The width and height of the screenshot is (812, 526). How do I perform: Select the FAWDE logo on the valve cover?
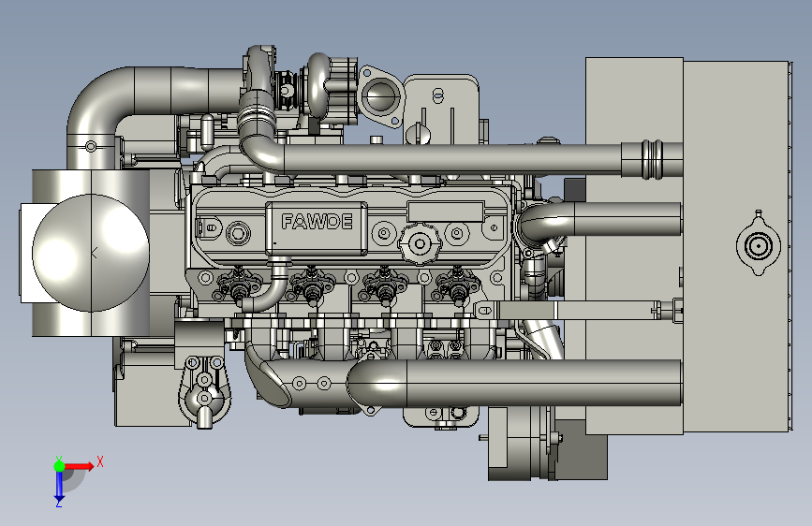coord(317,222)
